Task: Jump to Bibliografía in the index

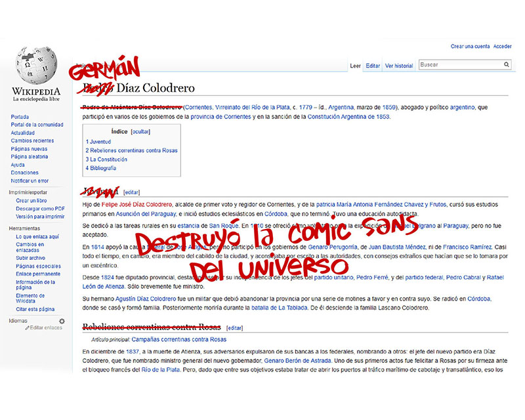Action: (x=103, y=168)
